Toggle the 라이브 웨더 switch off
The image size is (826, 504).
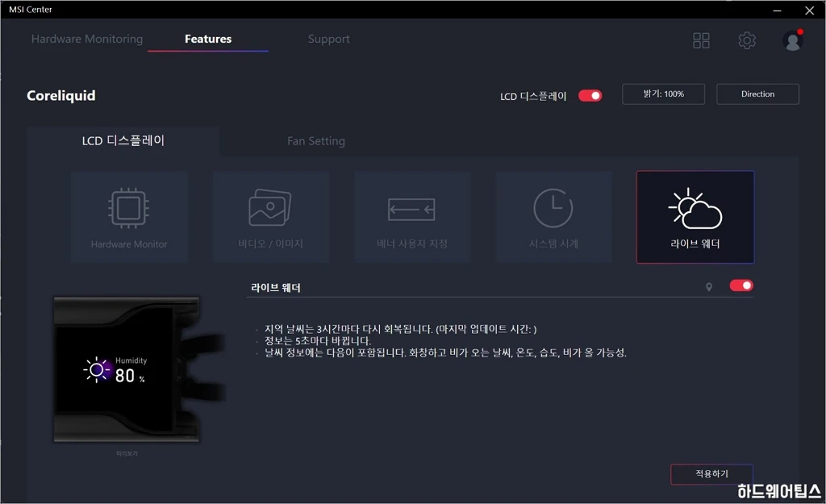pos(741,285)
